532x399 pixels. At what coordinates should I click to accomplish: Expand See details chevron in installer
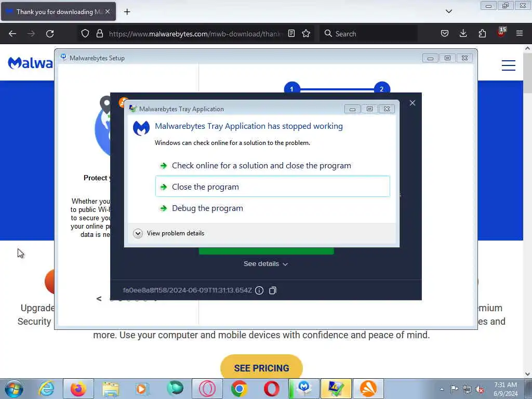click(x=265, y=263)
